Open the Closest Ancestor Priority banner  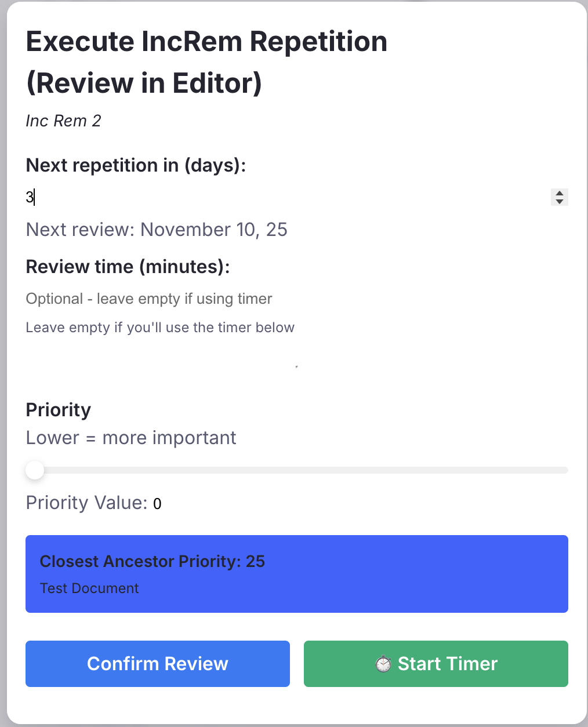tap(297, 574)
